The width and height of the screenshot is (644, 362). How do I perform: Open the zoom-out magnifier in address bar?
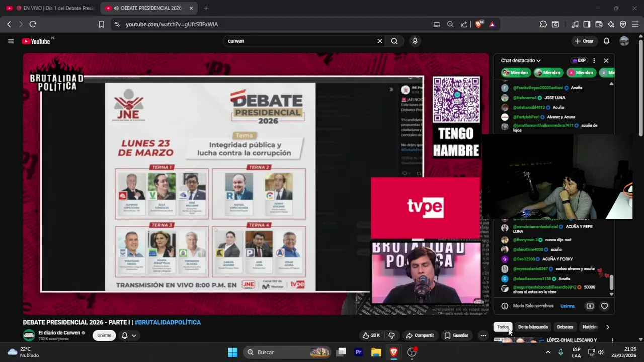tap(450, 24)
